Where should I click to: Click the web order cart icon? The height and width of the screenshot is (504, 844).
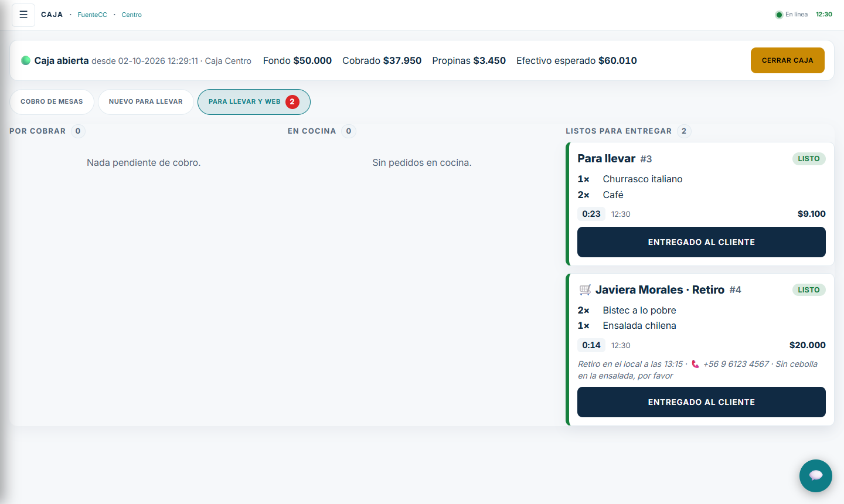coord(585,290)
